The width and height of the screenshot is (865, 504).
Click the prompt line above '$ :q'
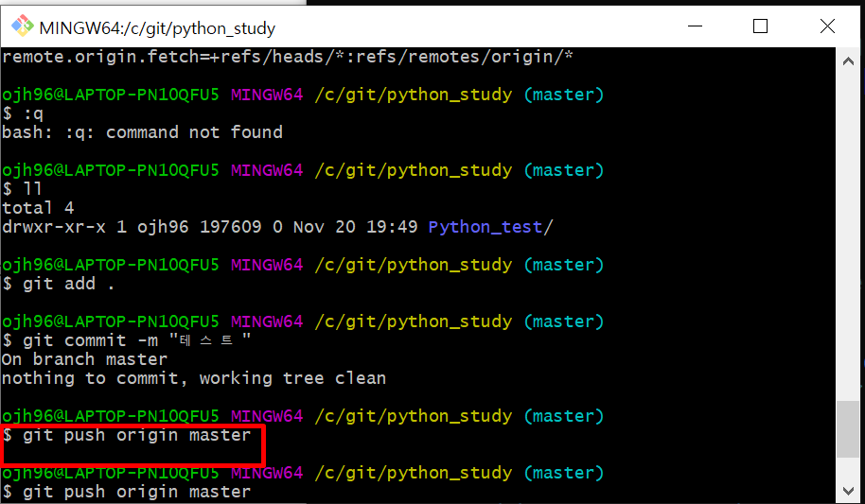(x=303, y=95)
